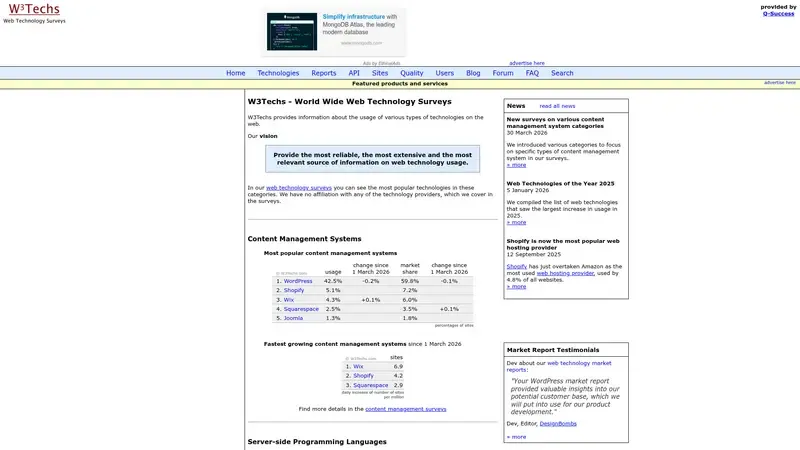Open the web hosting provider link
800x450 pixels.
click(x=565, y=273)
